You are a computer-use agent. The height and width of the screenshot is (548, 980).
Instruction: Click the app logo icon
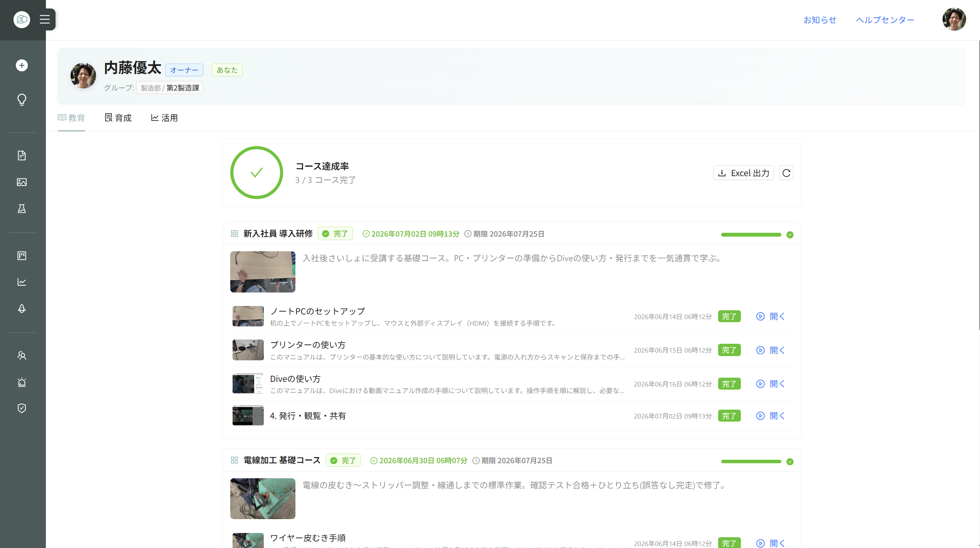click(22, 19)
